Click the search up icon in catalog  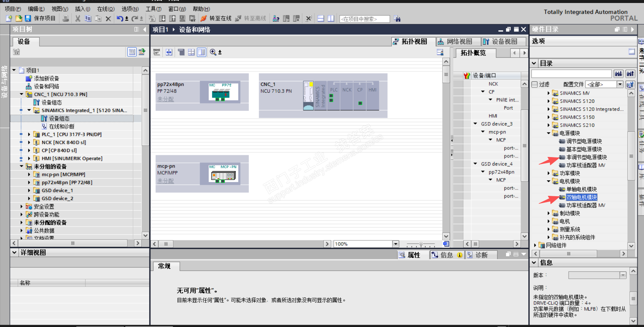click(630, 74)
